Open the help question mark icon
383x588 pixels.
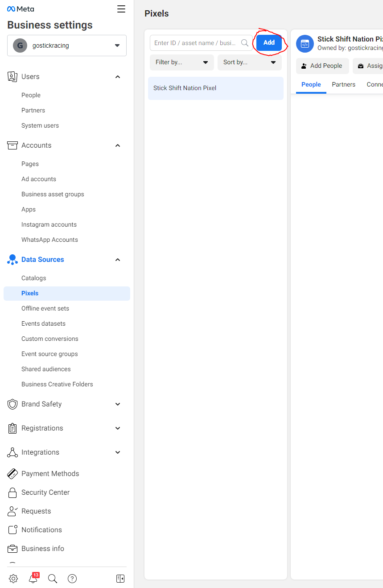(x=72, y=579)
